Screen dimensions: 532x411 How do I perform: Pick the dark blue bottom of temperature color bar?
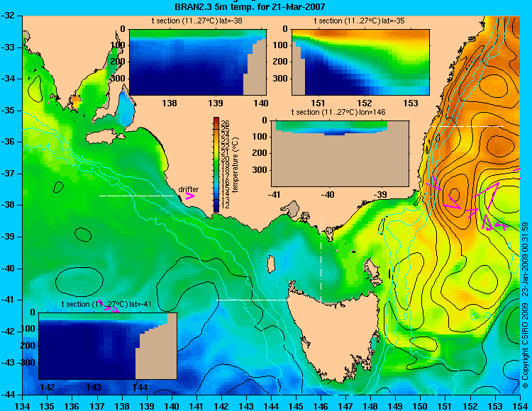[x=216, y=209]
